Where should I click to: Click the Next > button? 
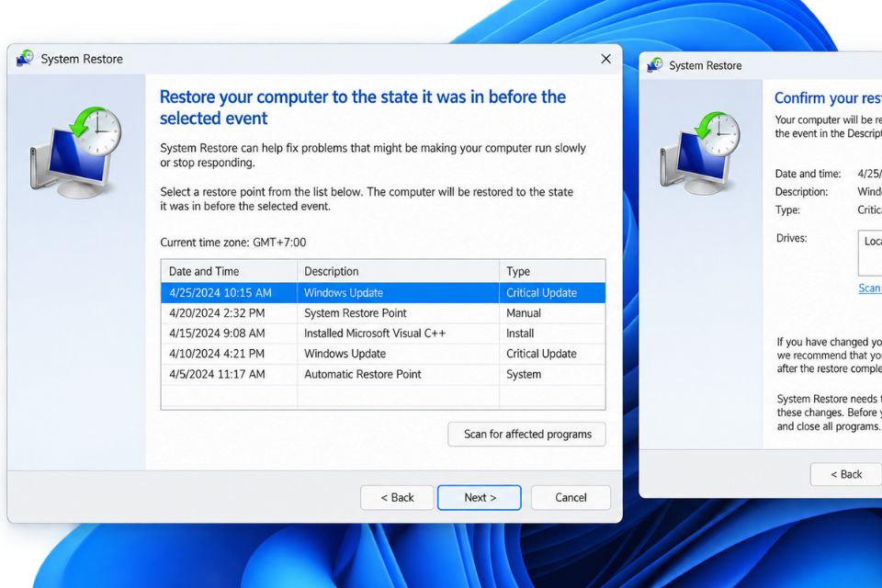tap(480, 497)
